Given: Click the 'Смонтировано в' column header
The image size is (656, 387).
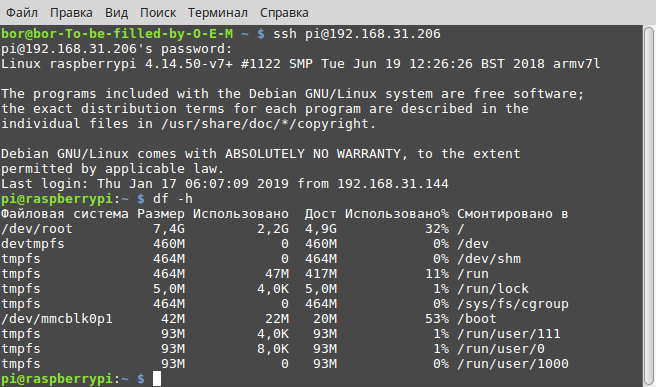Looking at the screenshot, I should pos(512,214).
